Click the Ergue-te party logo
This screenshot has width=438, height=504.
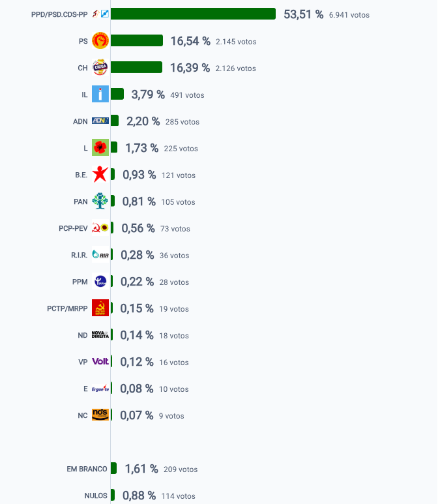click(x=100, y=389)
